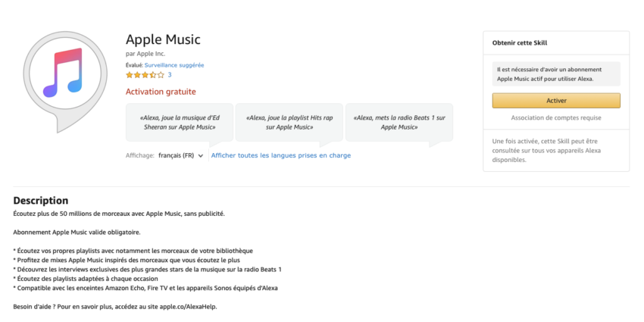The image size is (644, 322).
Task: Click the first gold rating star
Action: pyautogui.click(x=130, y=75)
